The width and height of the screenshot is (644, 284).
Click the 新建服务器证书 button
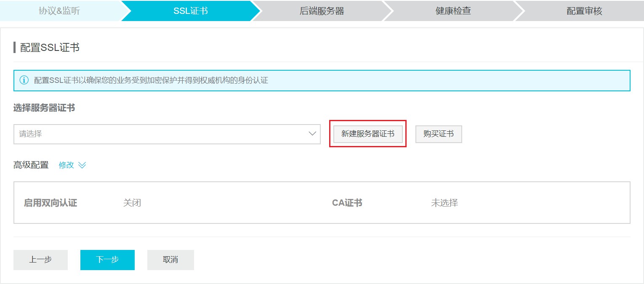coord(367,134)
